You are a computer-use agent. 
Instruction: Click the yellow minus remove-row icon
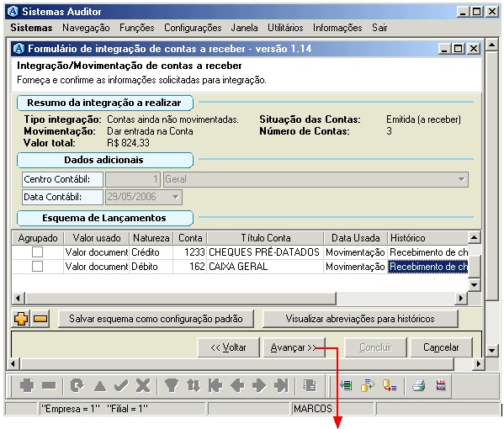pos(40,319)
